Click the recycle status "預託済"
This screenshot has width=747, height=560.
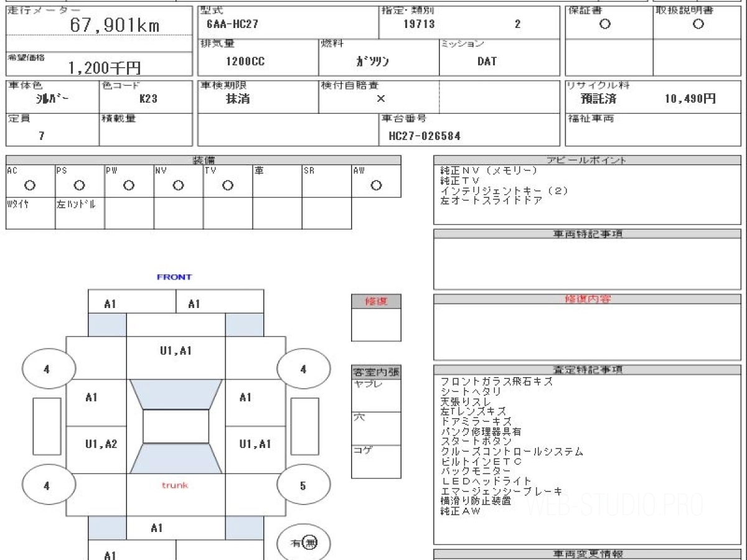[598, 98]
